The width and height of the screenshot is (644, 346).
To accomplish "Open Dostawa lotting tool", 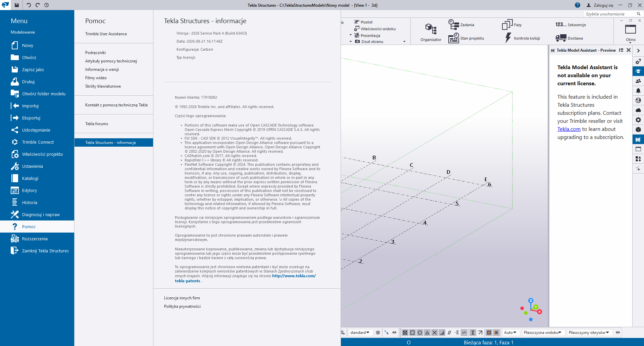I will click(x=569, y=38).
